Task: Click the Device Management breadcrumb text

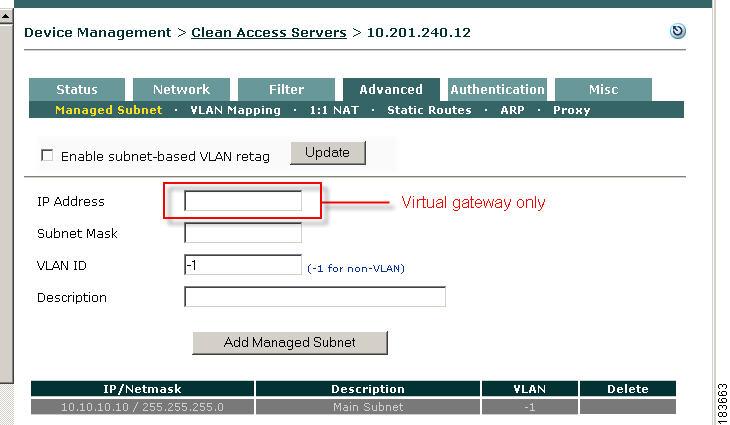Action: (97, 33)
